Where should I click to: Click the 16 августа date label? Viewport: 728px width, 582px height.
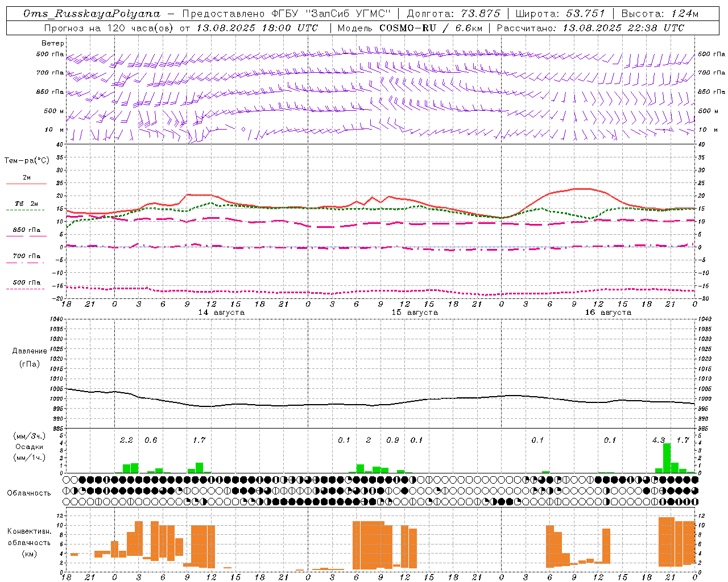[608, 313]
